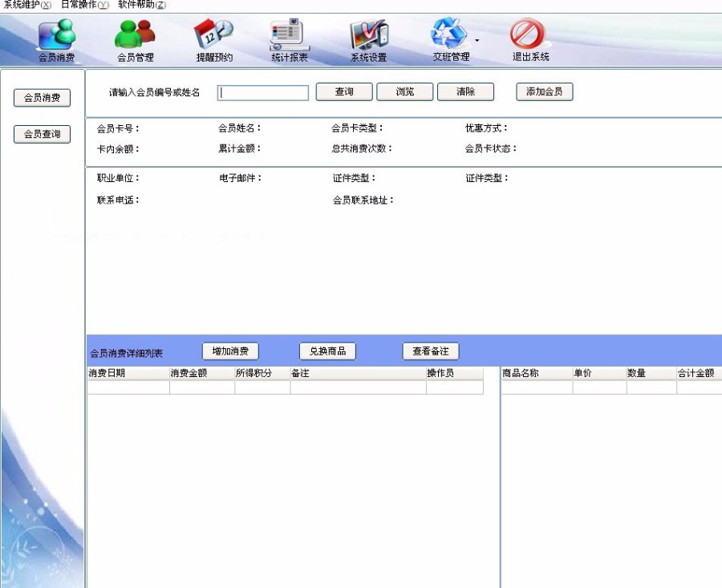Click the 联系电话 label
The image size is (722, 588).
[119, 200]
